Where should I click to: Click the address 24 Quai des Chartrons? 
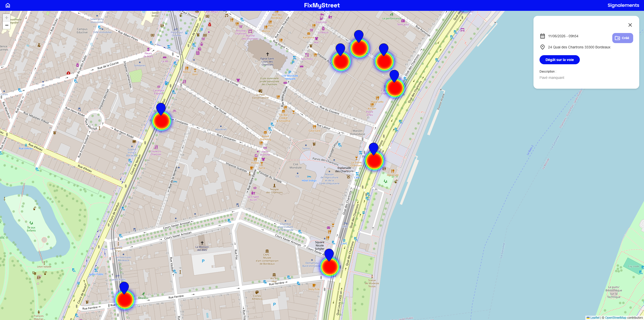579,47
